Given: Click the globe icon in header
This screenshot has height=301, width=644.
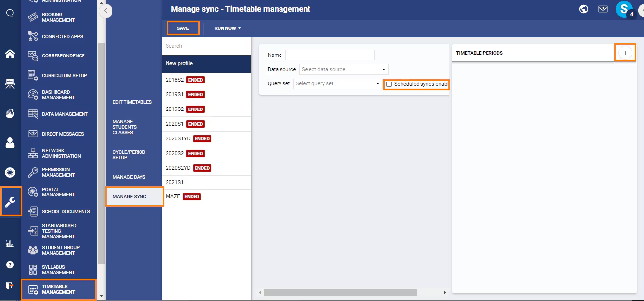Looking at the screenshot, I should coord(584,9).
